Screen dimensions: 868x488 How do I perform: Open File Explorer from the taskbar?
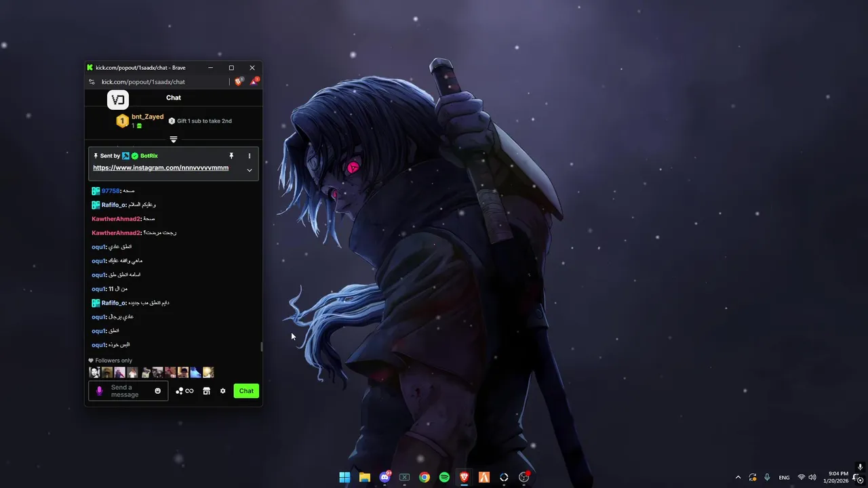coord(364,477)
